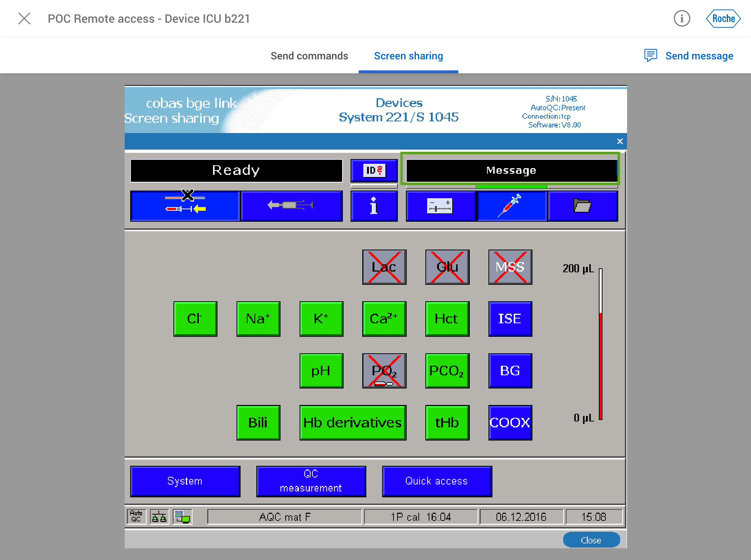Click the capillary sample measurement icon
751x560 pixels.
pos(185,206)
